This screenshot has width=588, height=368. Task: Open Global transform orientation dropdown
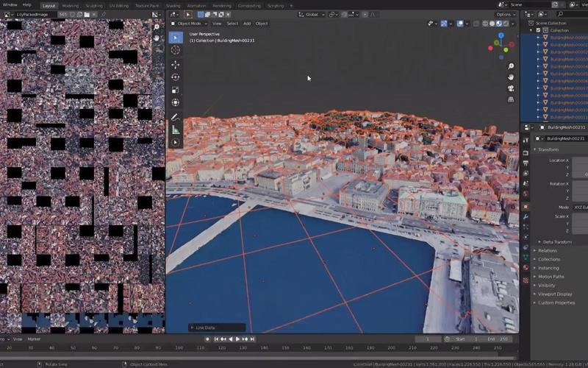[x=312, y=15]
